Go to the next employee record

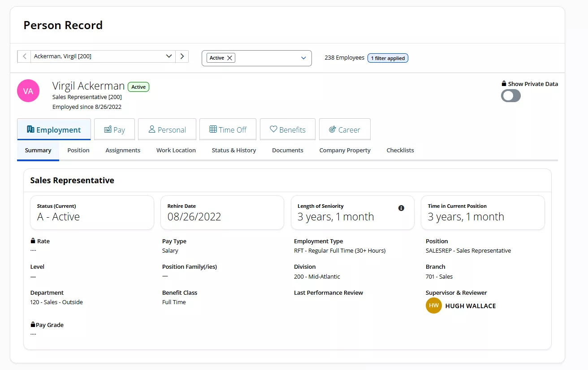182,56
